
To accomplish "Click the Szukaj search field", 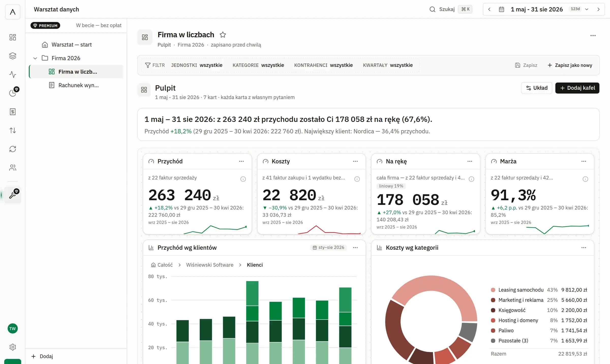I will coord(451,9).
